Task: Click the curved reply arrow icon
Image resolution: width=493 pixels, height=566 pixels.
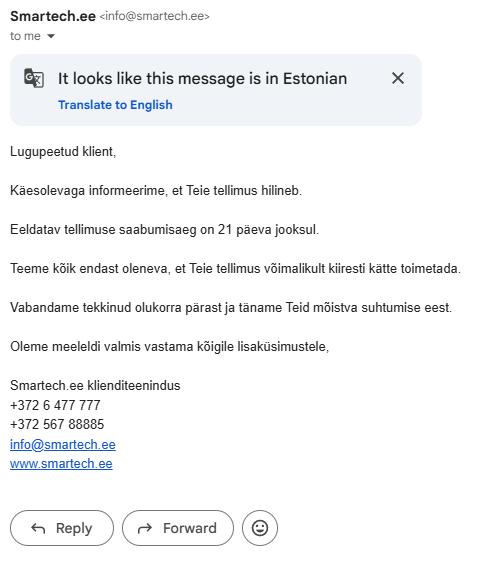Action: [x=38, y=528]
